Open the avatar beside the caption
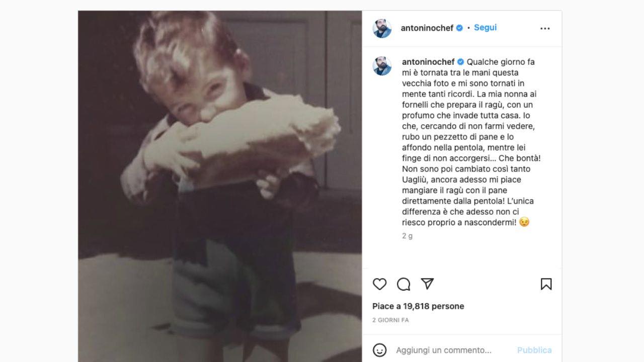The image size is (644, 362). 382,66
